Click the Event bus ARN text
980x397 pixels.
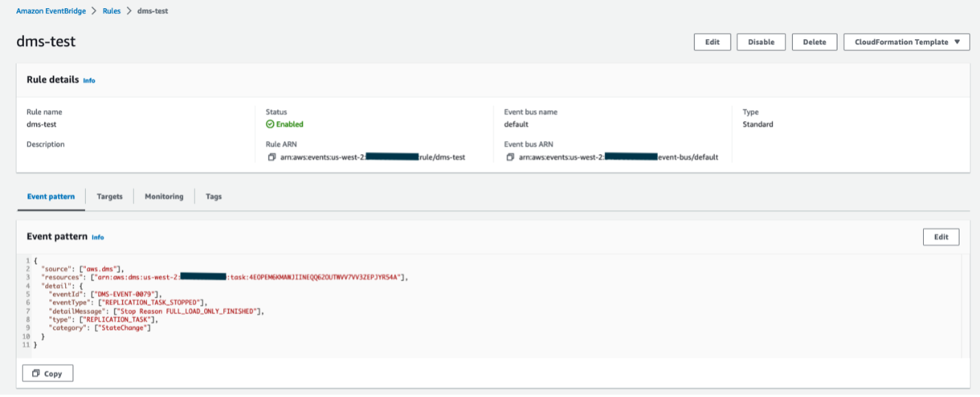(618, 157)
